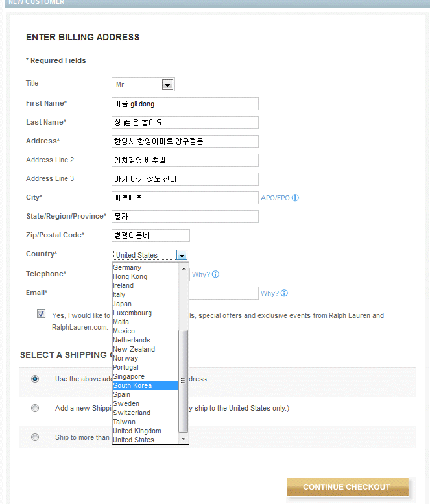Pick United States in the country list
Viewport: 430px width, 504px height.
(145, 440)
